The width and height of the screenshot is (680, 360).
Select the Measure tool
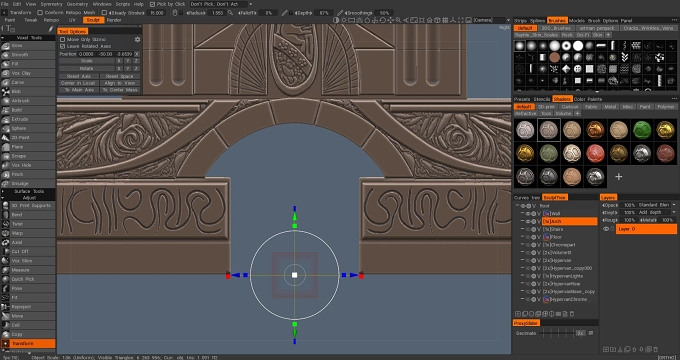click(28, 270)
